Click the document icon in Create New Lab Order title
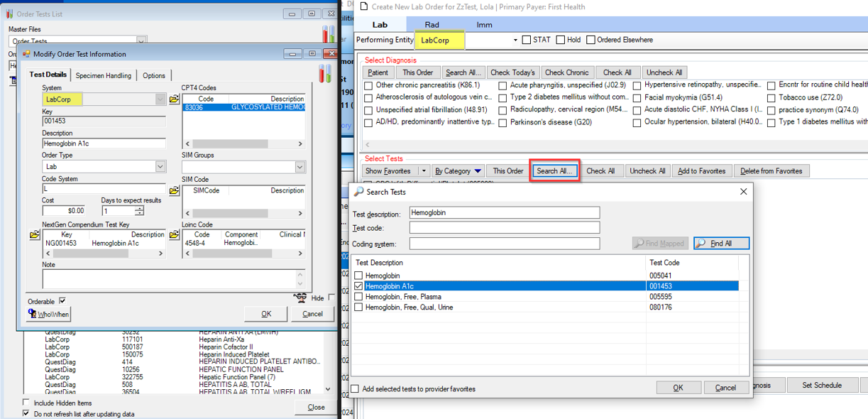Screen dimensions: 868x419 click(364, 6)
